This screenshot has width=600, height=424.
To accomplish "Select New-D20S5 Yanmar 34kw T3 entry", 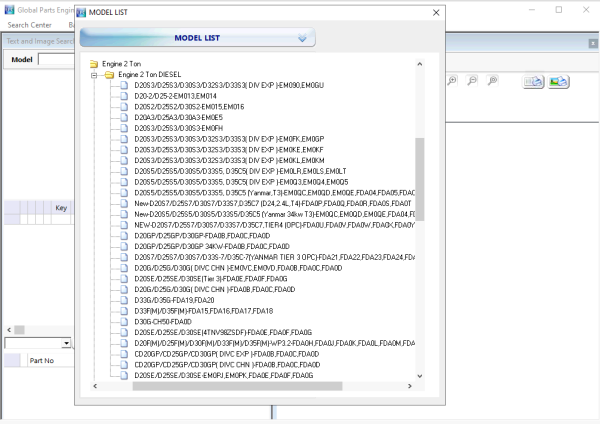I will [274, 214].
